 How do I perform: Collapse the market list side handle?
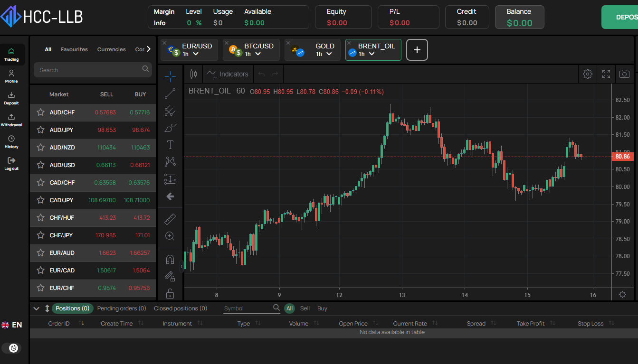click(x=181, y=267)
